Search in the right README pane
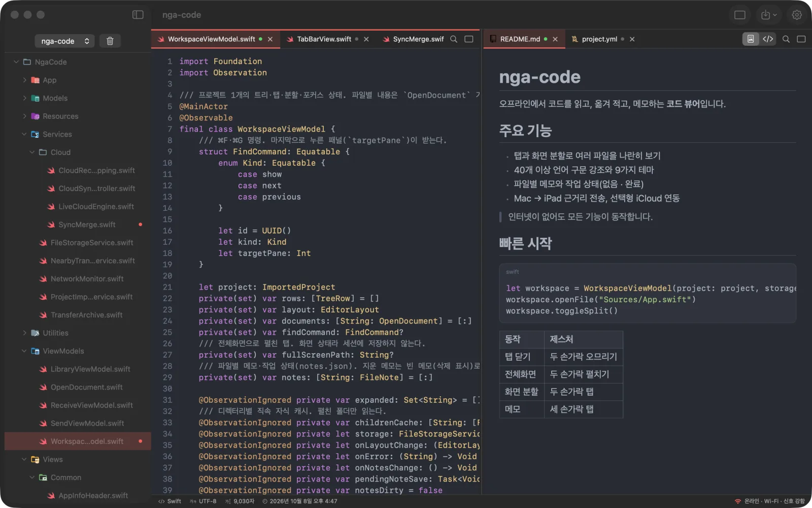This screenshot has height=508, width=812. click(786, 39)
